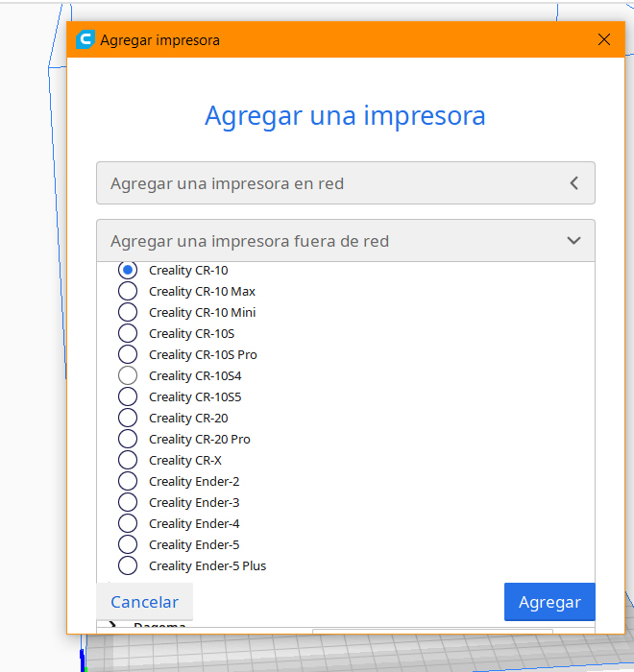
Task: Select Creality CR-10 Max printer
Action: coord(128,292)
